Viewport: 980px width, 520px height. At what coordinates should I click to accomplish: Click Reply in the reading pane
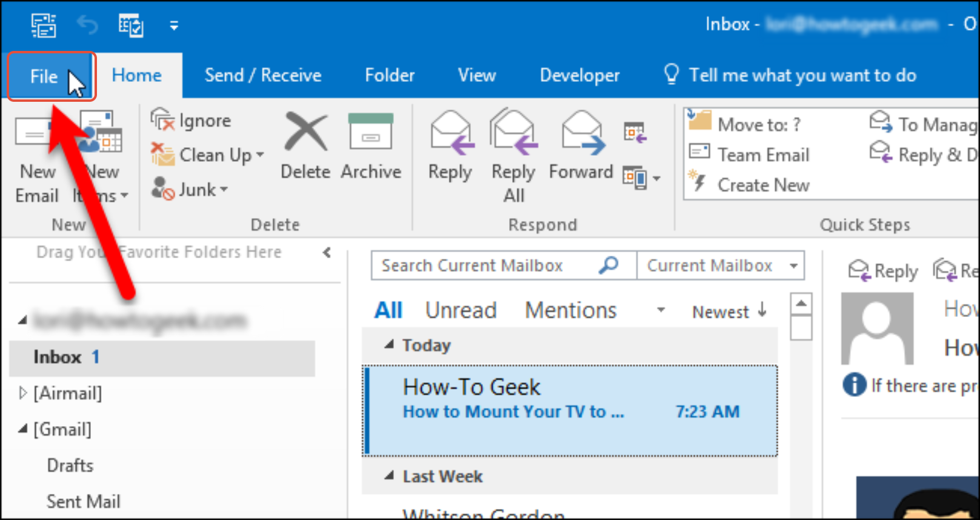(883, 270)
